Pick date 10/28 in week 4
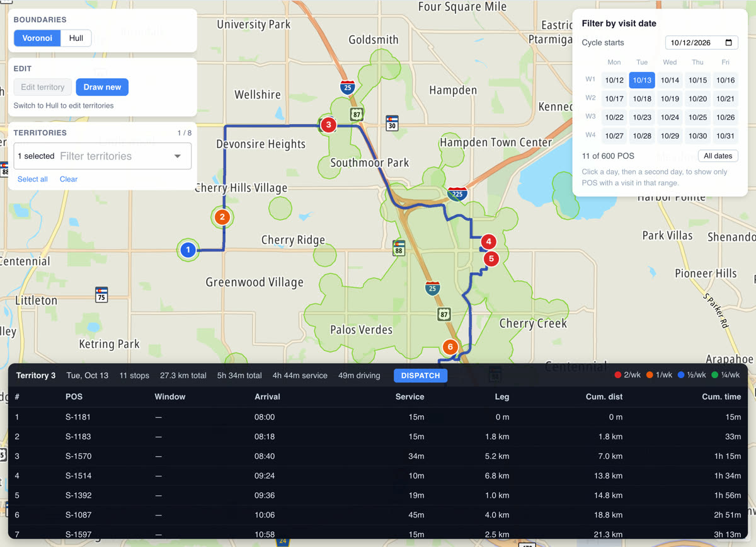756x547 pixels. click(642, 135)
